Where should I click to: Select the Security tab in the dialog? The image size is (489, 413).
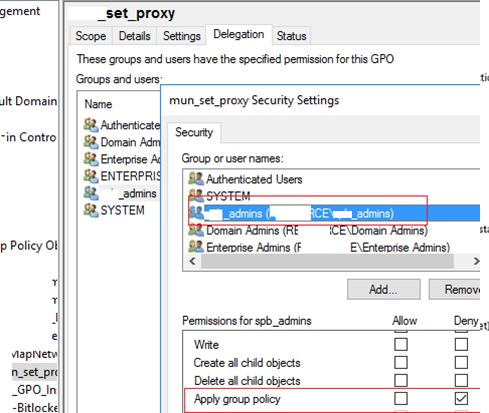click(x=194, y=132)
